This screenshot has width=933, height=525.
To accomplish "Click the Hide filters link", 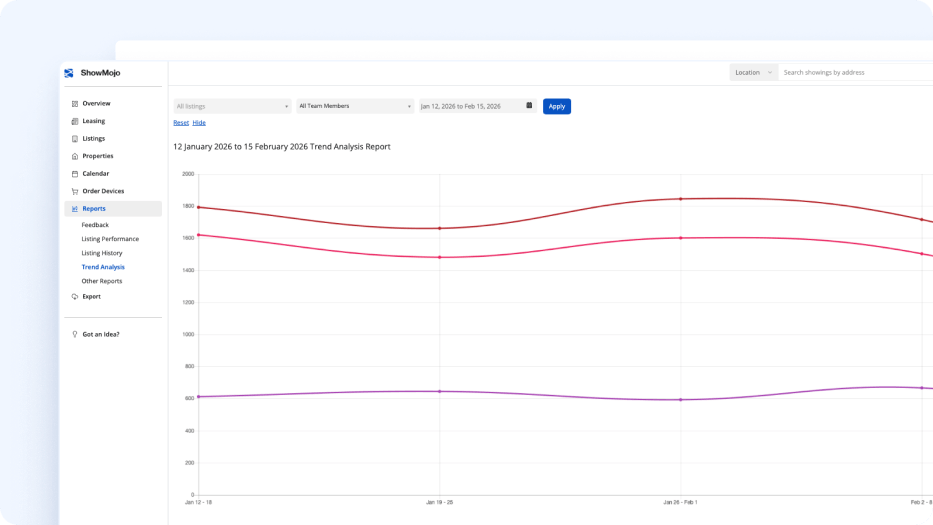I will (x=199, y=122).
